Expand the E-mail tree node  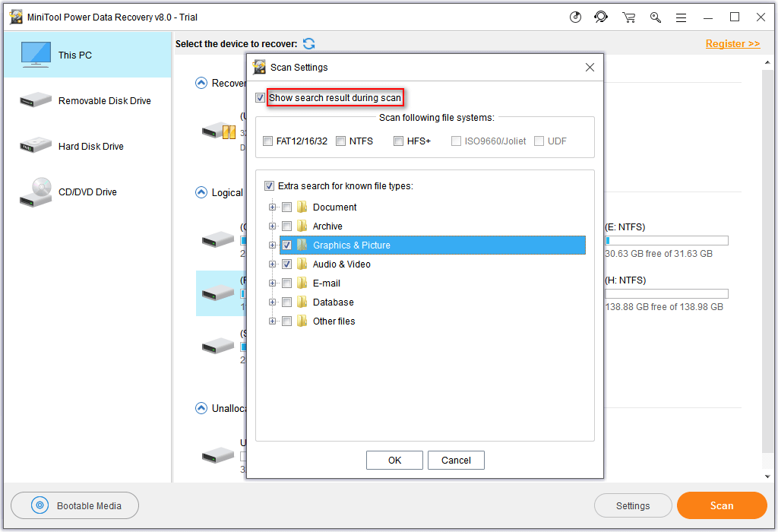click(x=272, y=283)
